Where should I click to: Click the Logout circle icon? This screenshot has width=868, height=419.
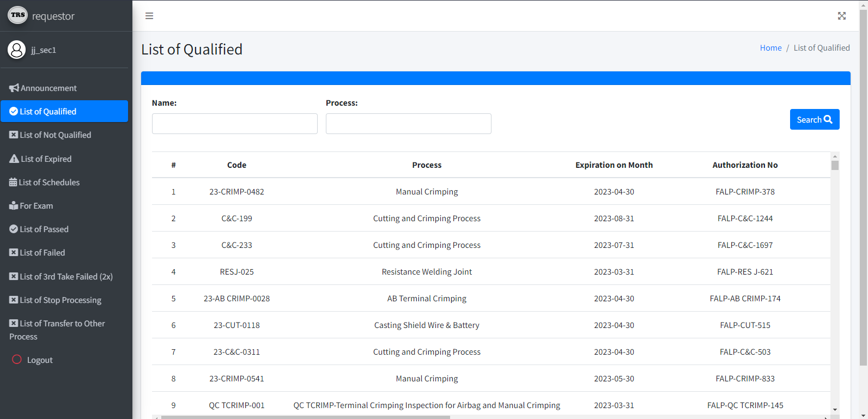(x=17, y=360)
